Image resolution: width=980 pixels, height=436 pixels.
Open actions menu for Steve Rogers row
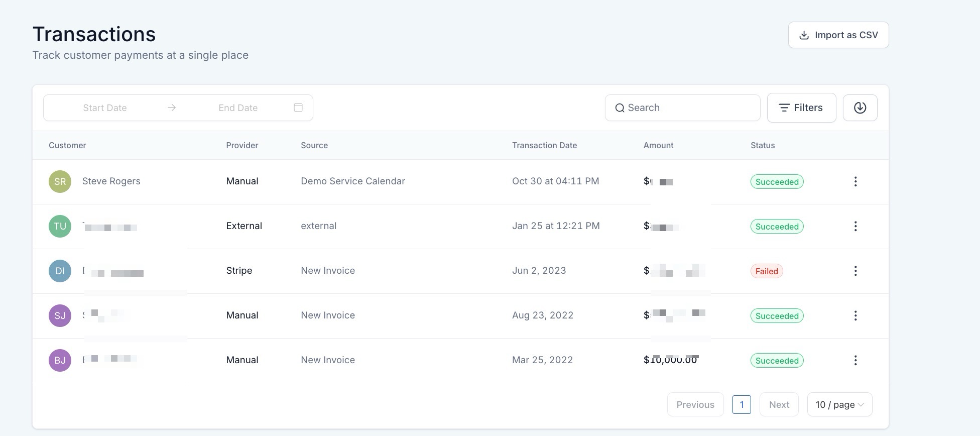click(x=855, y=182)
